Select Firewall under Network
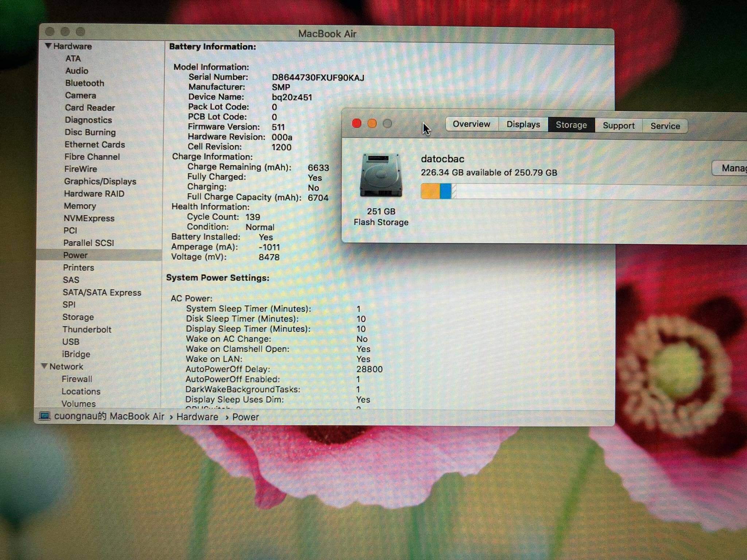747x560 pixels. click(77, 379)
